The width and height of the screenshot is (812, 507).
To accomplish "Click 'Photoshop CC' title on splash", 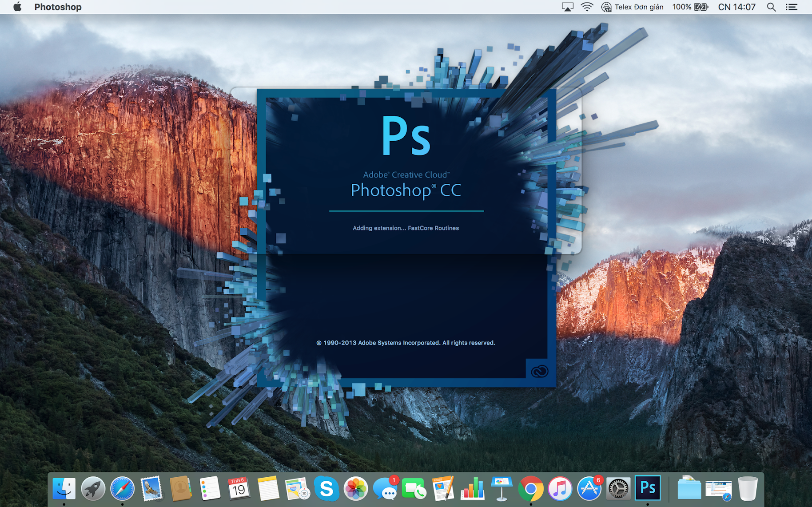I will tap(406, 190).
